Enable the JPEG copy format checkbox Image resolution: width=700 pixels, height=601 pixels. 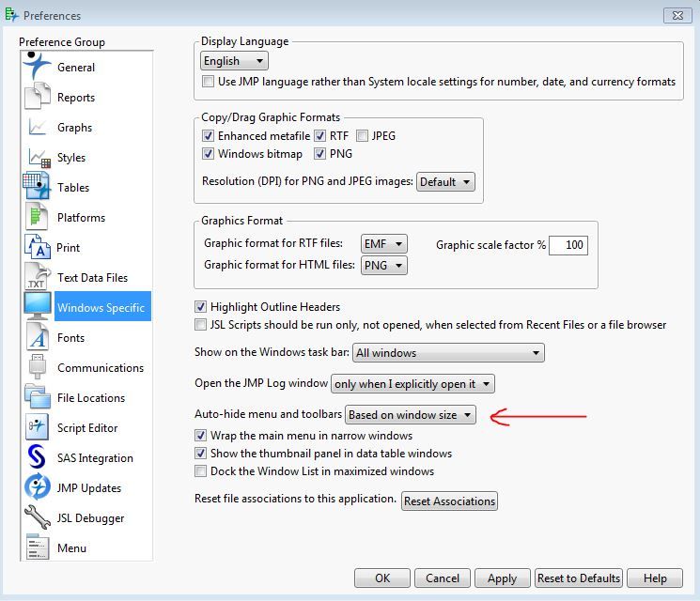point(362,135)
